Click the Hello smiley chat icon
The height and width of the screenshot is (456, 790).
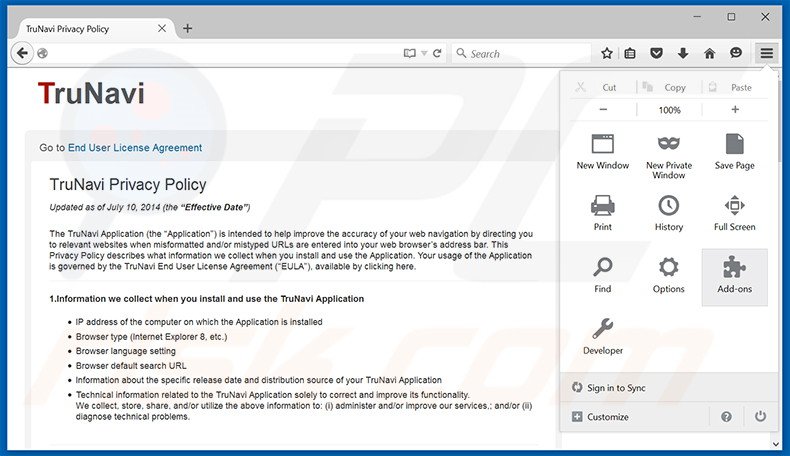[736, 52]
